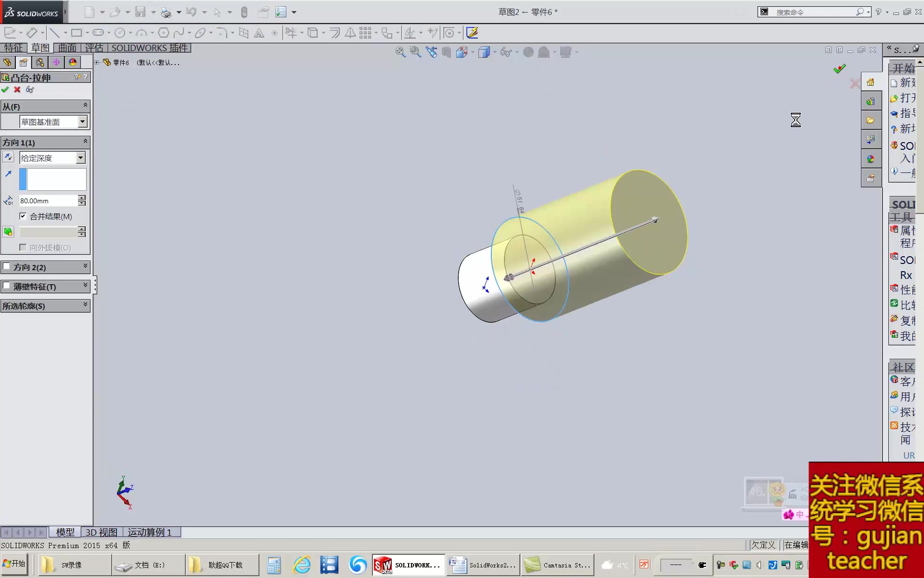
Task: Select the View Orientation cube icon
Action: (x=485, y=52)
